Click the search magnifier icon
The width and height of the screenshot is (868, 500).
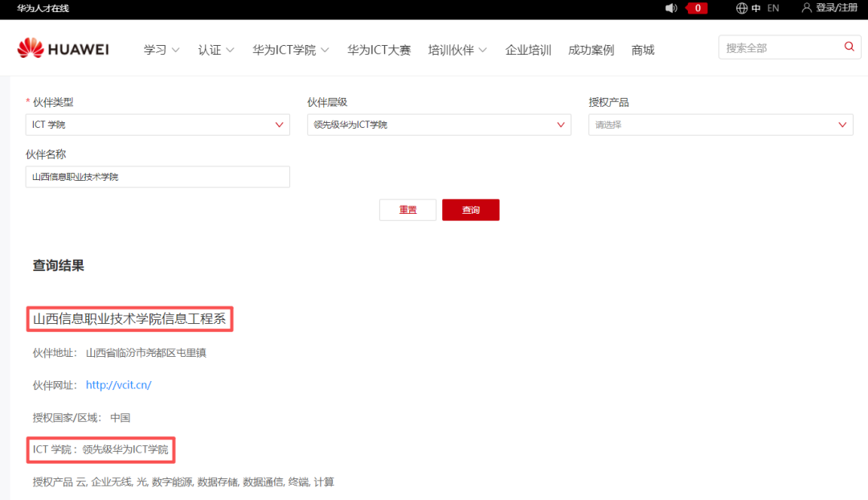click(x=849, y=47)
